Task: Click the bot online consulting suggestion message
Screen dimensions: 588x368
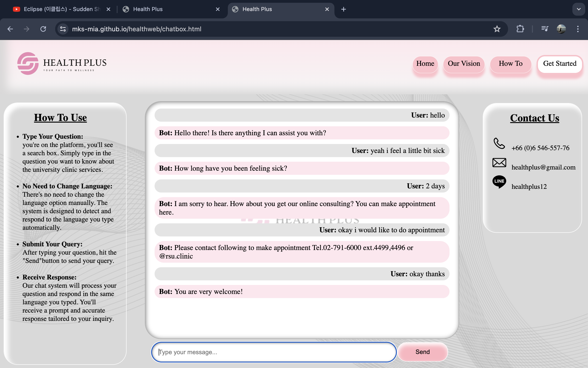Action: click(x=302, y=208)
